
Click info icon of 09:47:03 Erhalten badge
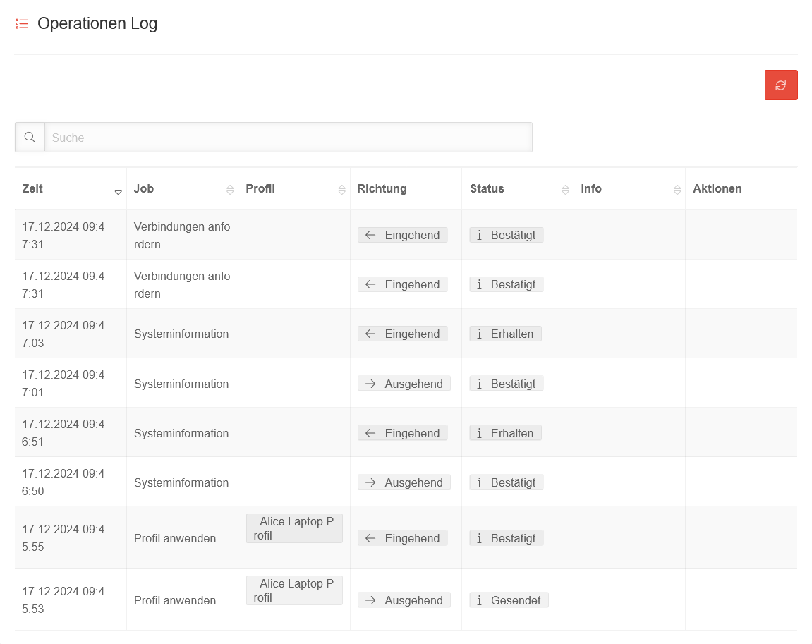(x=480, y=334)
